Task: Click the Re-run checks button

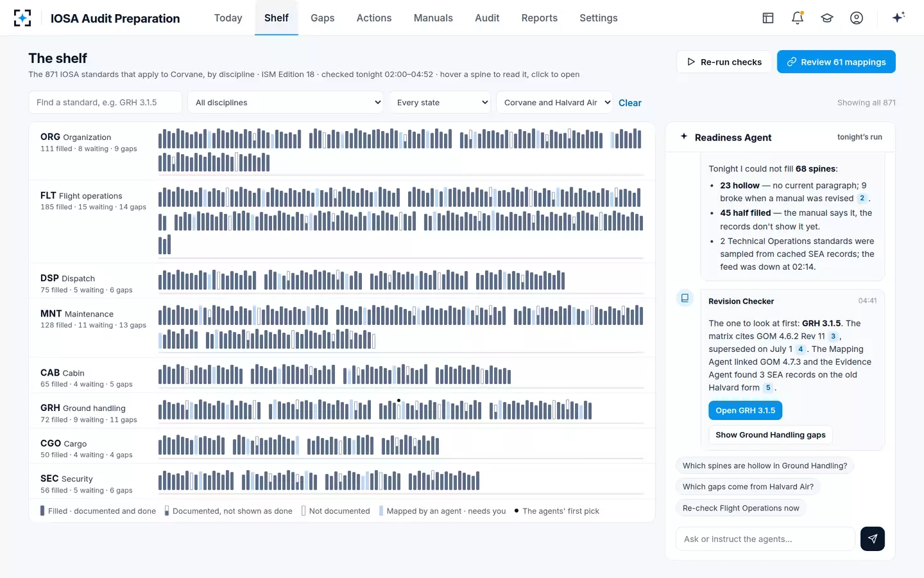Action: pos(724,62)
